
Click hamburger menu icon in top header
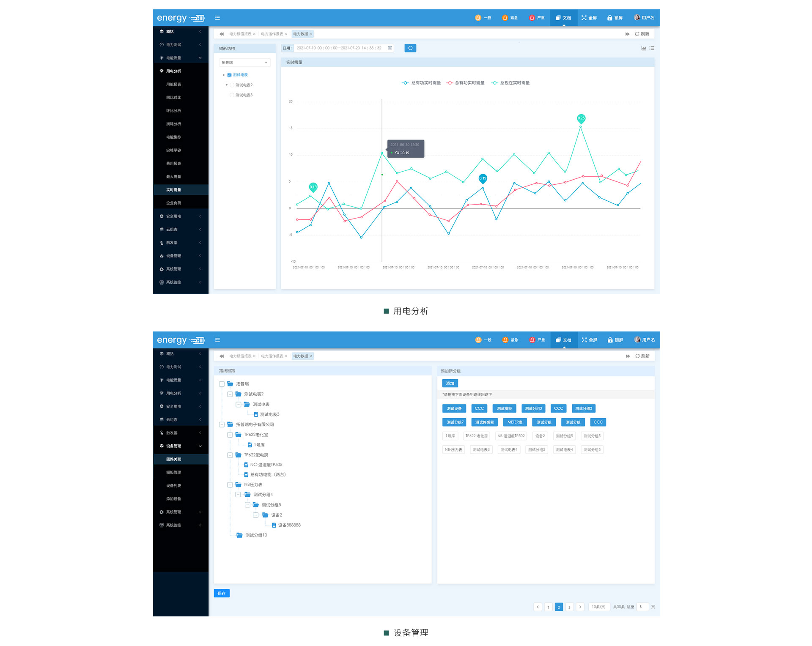tap(217, 18)
